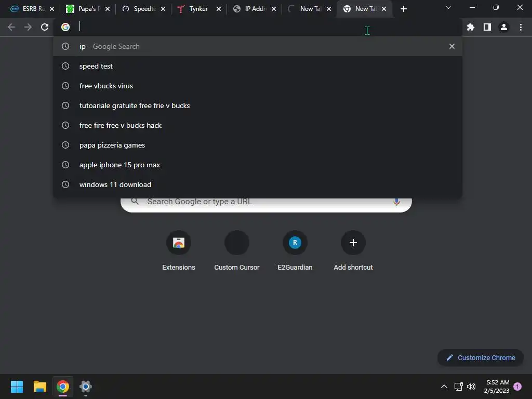Click the clock icon beside 'windows 11 download'
Image resolution: width=532 pixels, height=399 pixels.
pos(65,184)
